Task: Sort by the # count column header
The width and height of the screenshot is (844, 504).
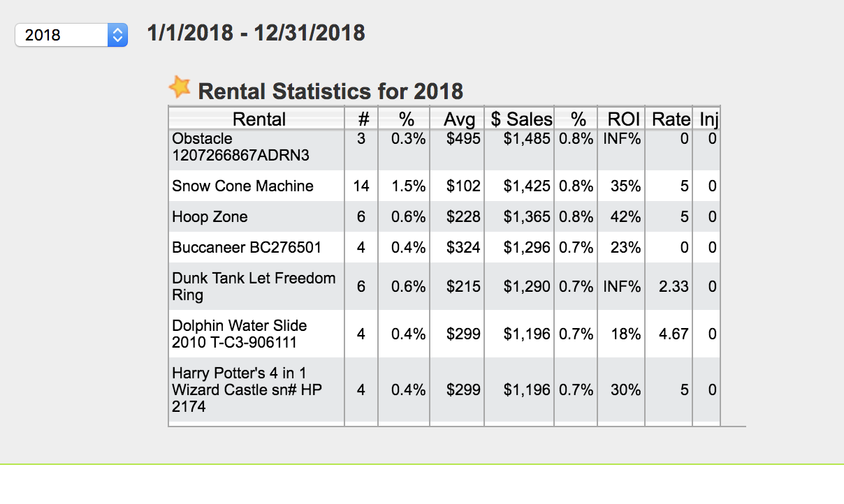Action: [x=363, y=119]
